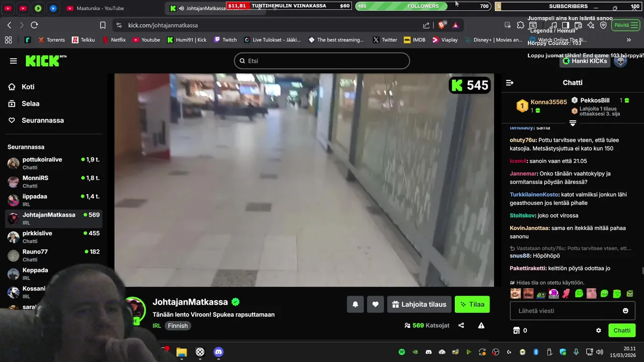Click the address bar URL
This screenshot has height=362, width=644.
click(163, 25)
